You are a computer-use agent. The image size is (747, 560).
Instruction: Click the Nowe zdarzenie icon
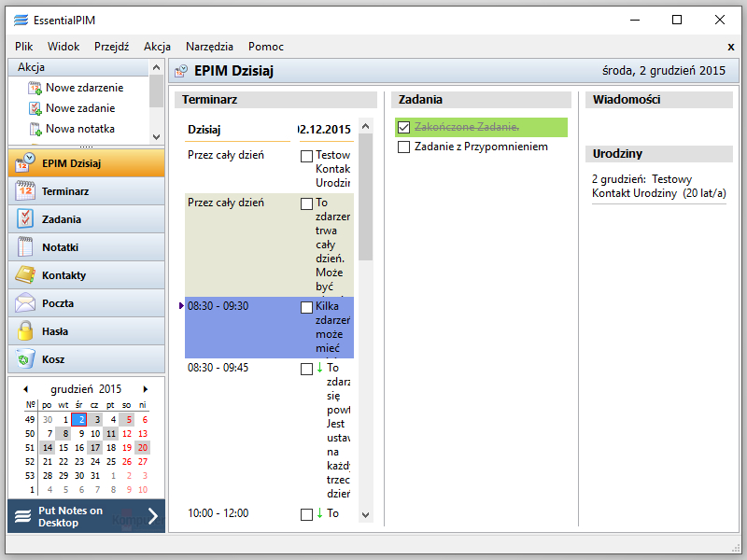pyautogui.click(x=35, y=88)
